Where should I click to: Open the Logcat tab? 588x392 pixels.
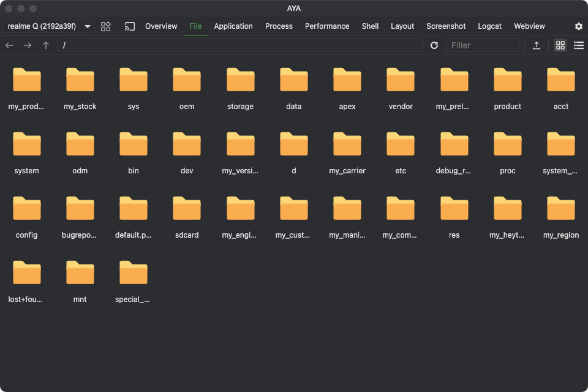(x=489, y=26)
